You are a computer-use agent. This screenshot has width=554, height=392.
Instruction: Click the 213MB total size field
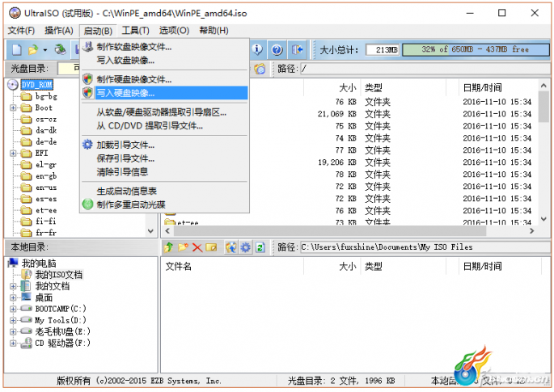point(383,50)
